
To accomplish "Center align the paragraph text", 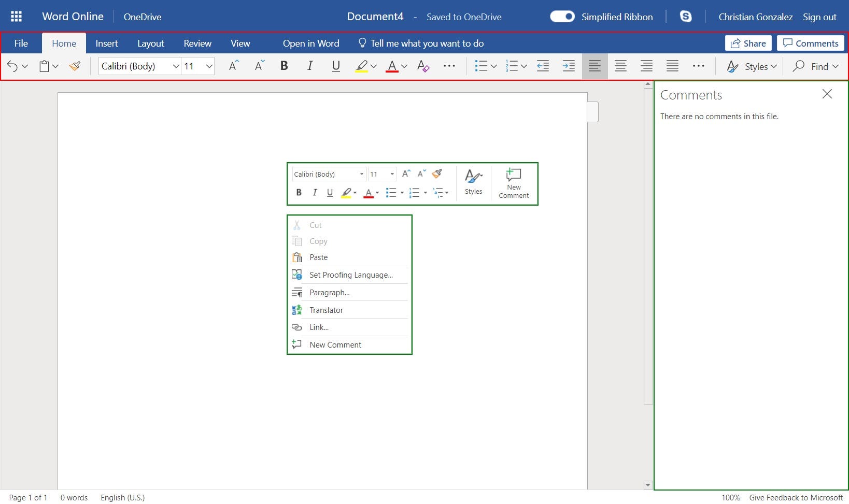I will pos(620,66).
